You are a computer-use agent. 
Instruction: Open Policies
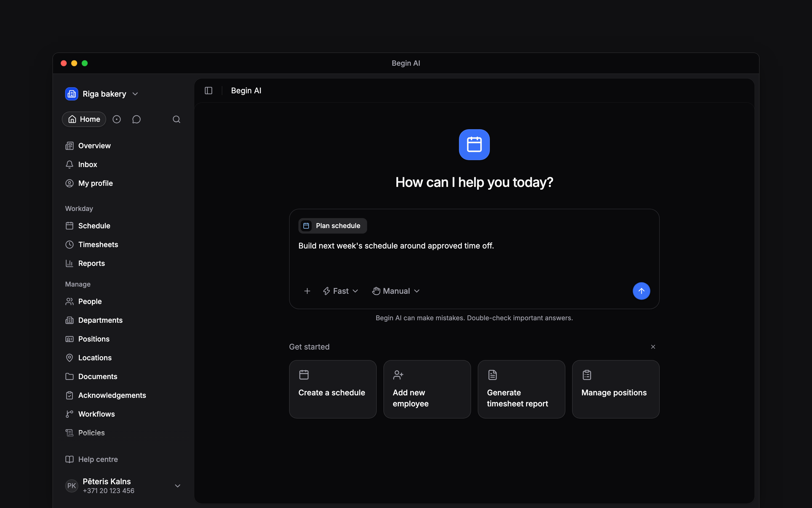85,433
